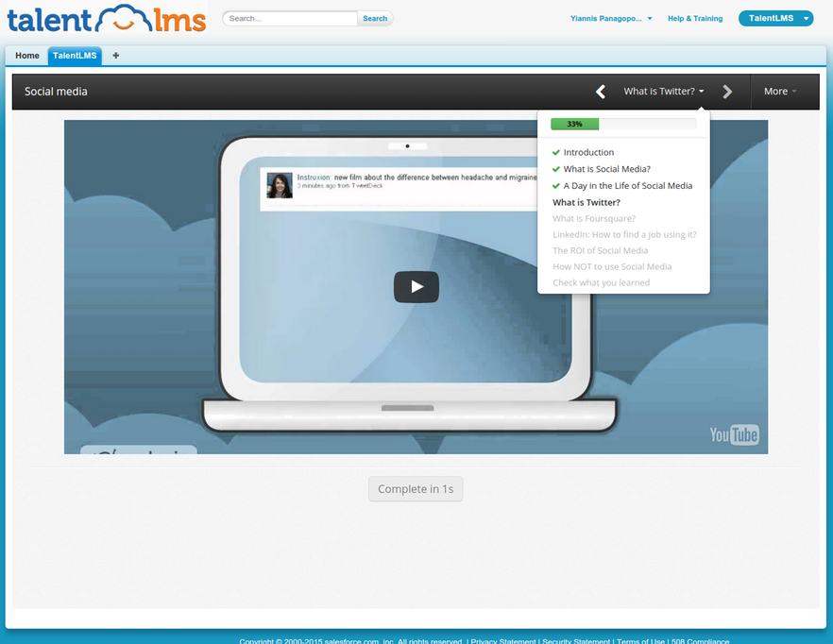833x644 pixels.
Task: Select Check what you learned unit
Action: click(601, 282)
